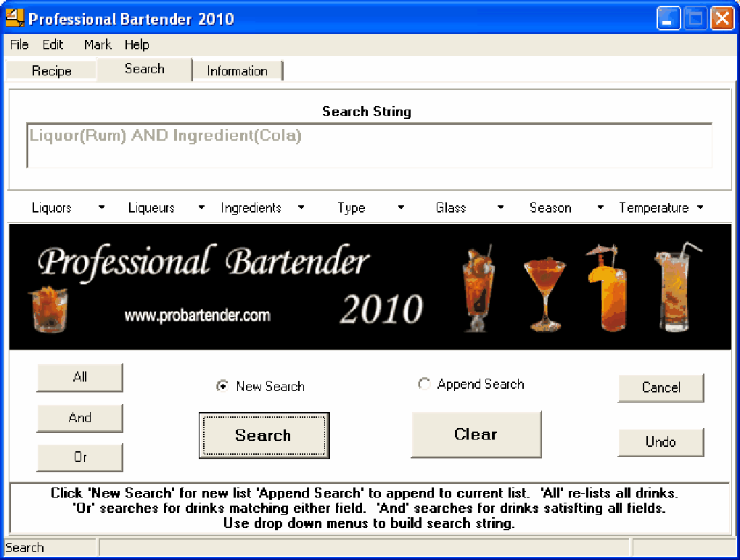This screenshot has width=740, height=560.
Task: Select the New Search radio button
Action: 222,386
